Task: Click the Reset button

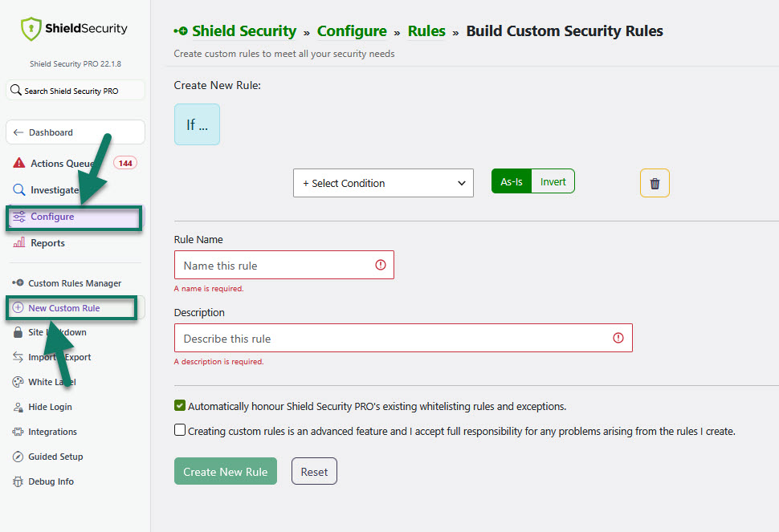Action: coord(314,471)
